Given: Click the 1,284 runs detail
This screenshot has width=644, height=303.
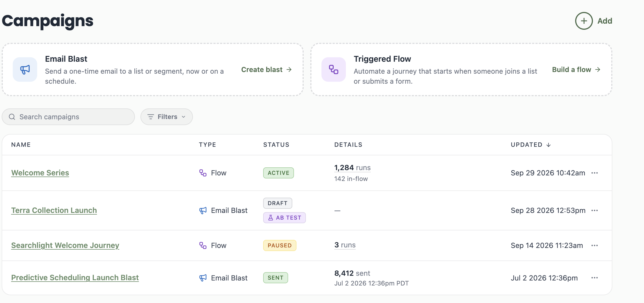Looking at the screenshot, I should click(352, 168).
